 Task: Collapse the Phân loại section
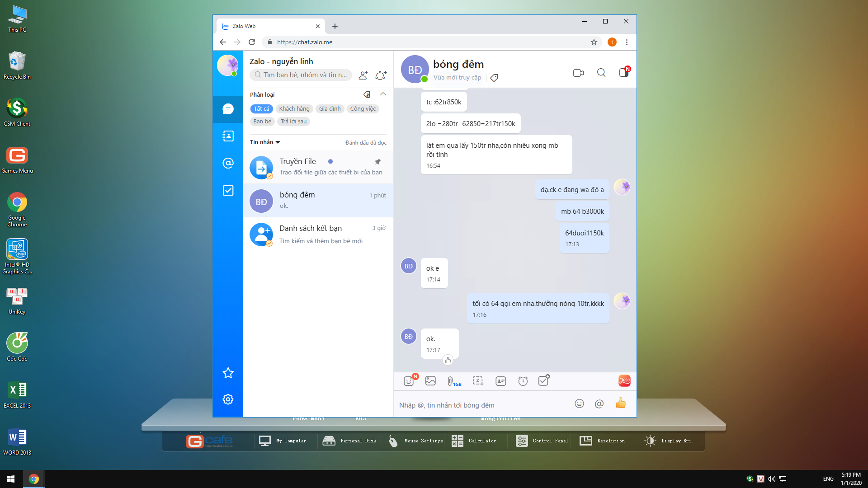click(383, 94)
